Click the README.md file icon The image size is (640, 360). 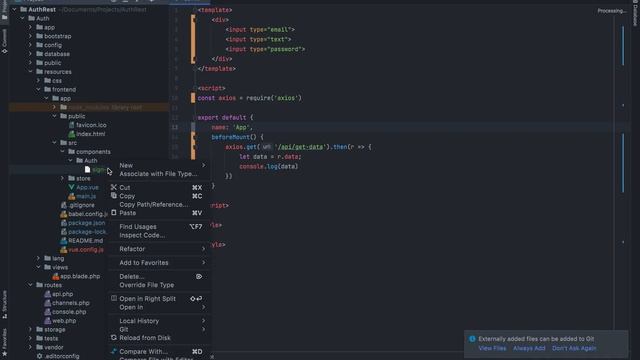pyautogui.click(x=63, y=241)
